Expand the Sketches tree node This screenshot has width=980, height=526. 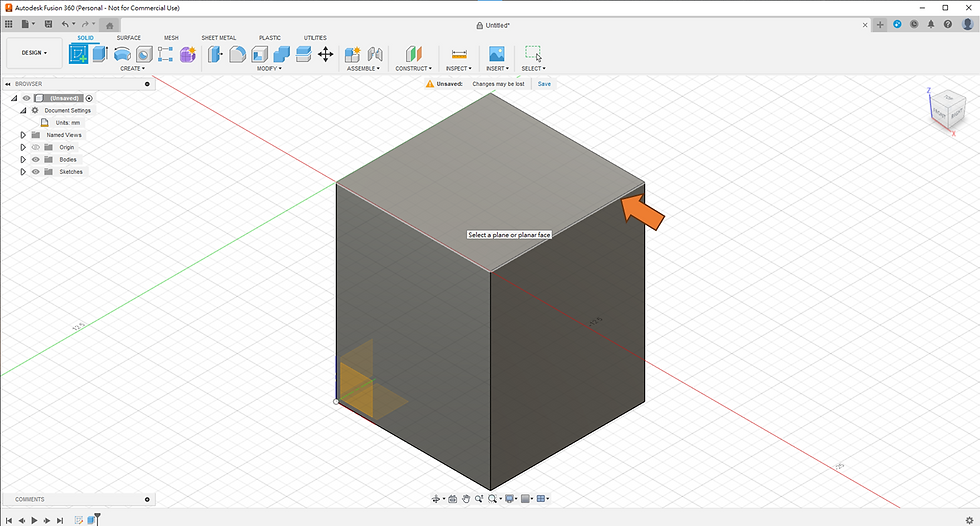23,172
